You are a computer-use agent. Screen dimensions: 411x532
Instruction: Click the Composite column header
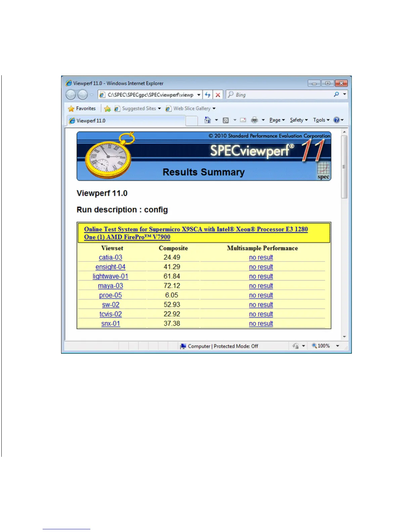click(173, 248)
